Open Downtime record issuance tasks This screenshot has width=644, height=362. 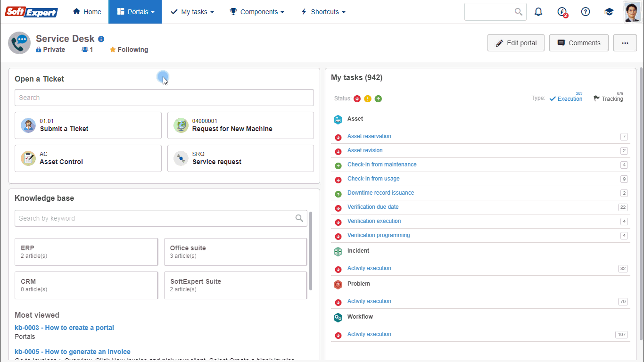(x=381, y=193)
